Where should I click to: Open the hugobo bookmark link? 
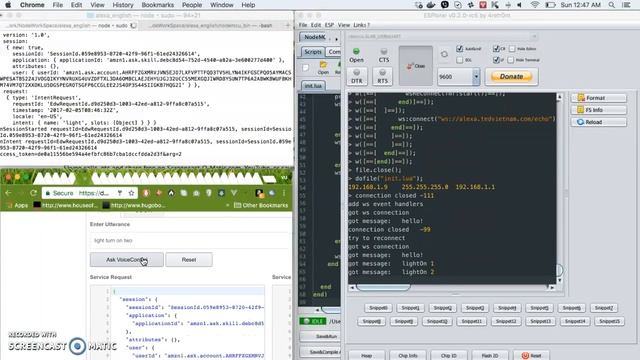(134, 205)
